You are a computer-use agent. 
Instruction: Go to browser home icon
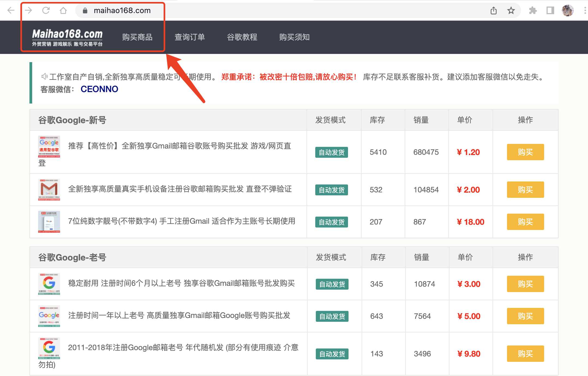(x=63, y=10)
